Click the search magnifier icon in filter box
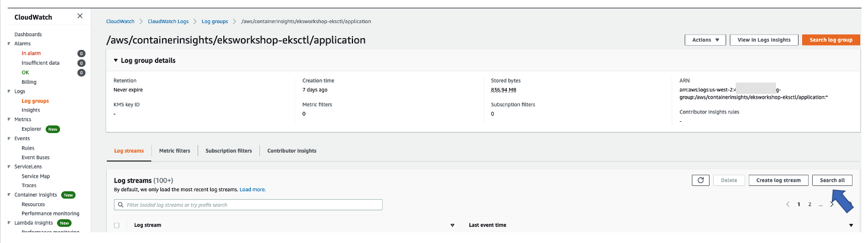868x243 pixels. tap(121, 205)
